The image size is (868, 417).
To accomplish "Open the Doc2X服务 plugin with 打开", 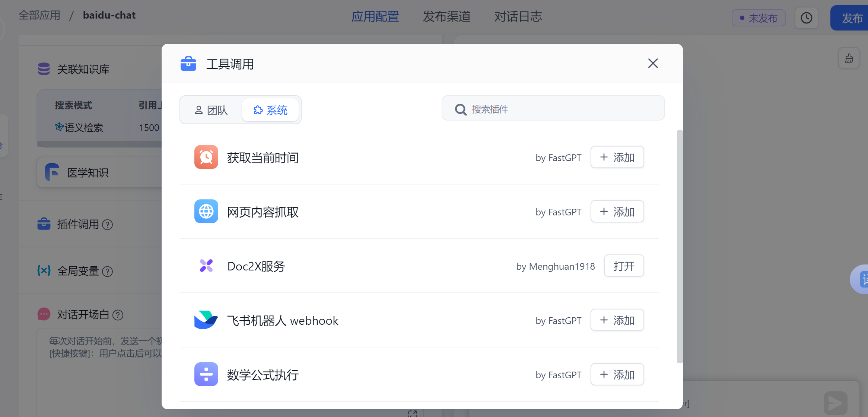I will pyautogui.click(x=624, y=266).
